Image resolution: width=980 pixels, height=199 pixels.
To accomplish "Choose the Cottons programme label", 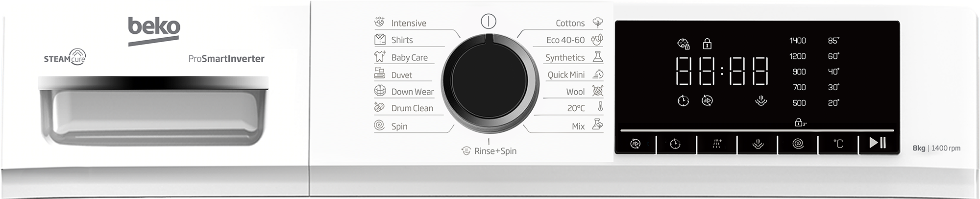I will tap(570, 23).
